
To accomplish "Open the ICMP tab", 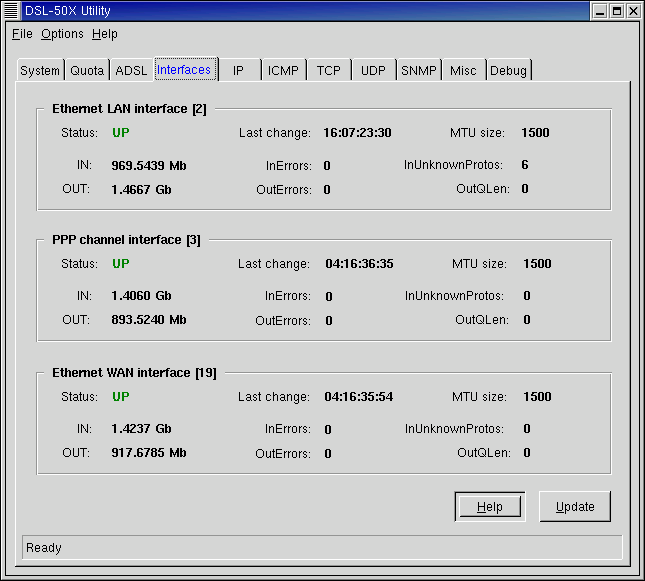I will [283, 70].
